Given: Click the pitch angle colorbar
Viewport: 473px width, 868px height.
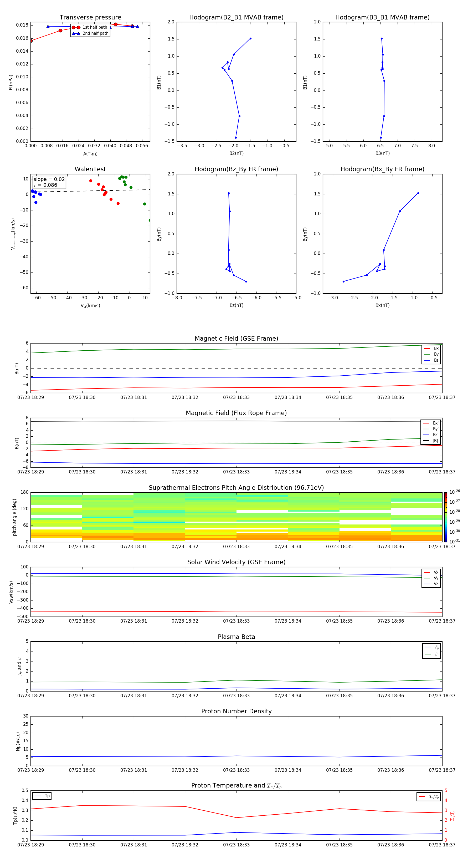Looking at the screenshot, I should click(x=446, y=517).
